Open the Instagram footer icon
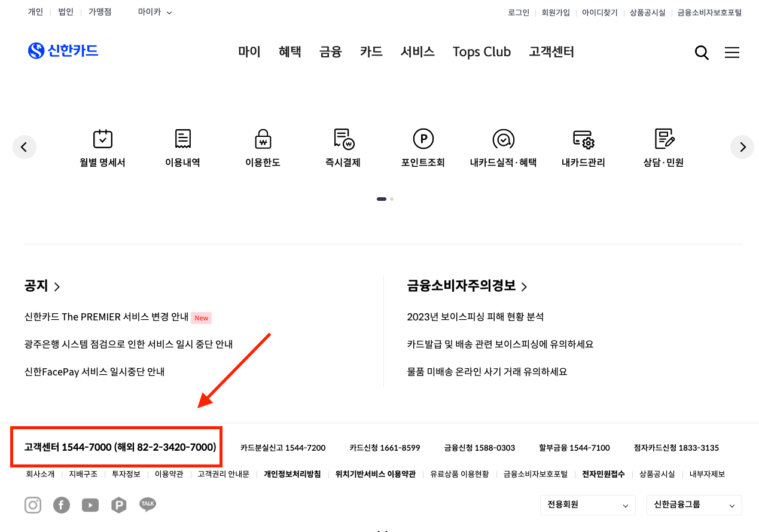The height and width of the screenshot is (532, 759). (33, 505)
